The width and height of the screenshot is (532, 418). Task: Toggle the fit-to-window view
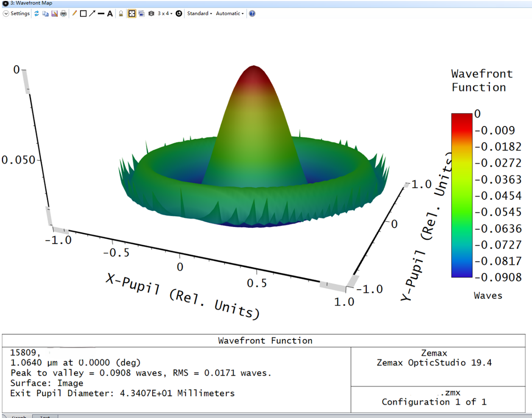[x=132, y=13]
